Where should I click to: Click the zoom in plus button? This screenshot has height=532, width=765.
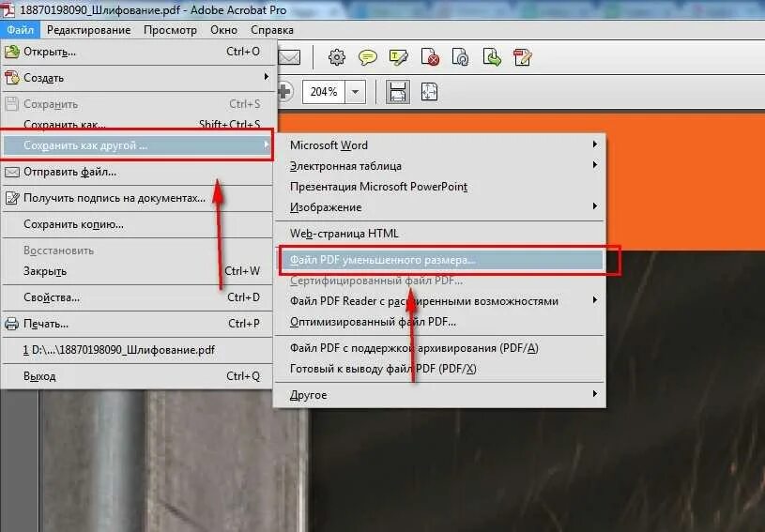click(x=285, y=92)
